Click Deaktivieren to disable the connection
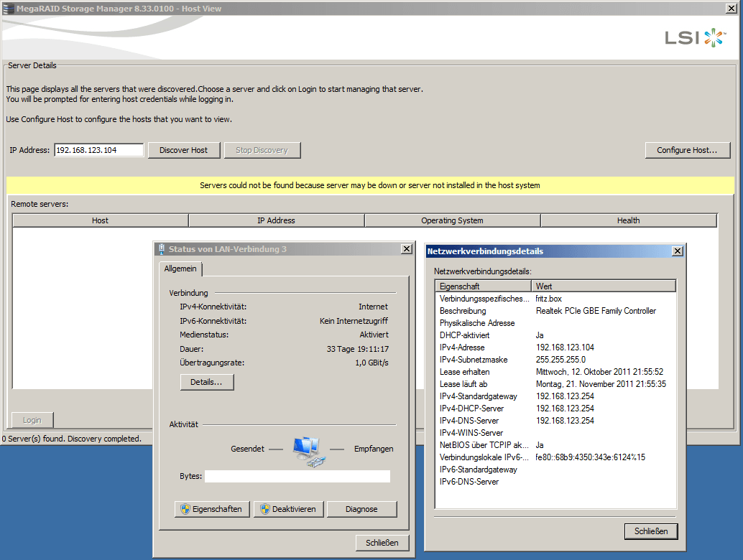This screenshot has width=743, height=560. [288, 509]
